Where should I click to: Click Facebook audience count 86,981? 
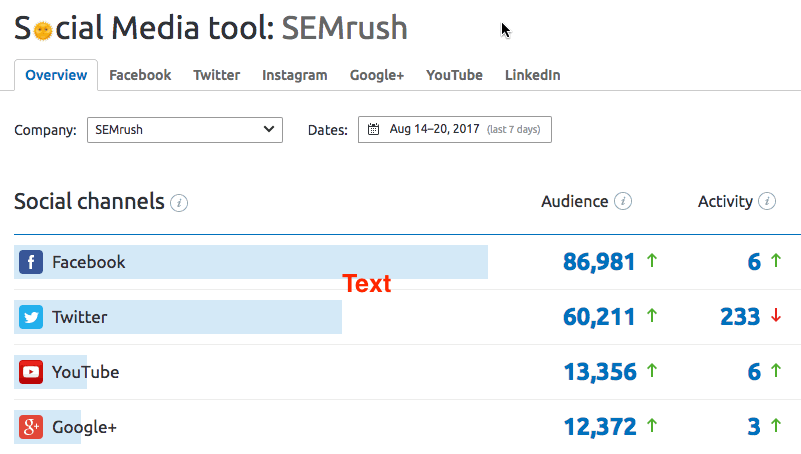point(599,262)
